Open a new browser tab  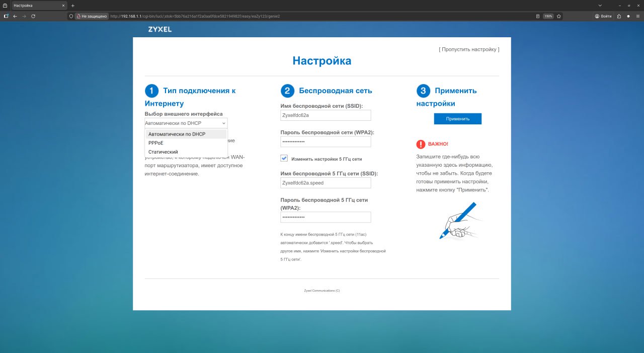tap(72, 5)
